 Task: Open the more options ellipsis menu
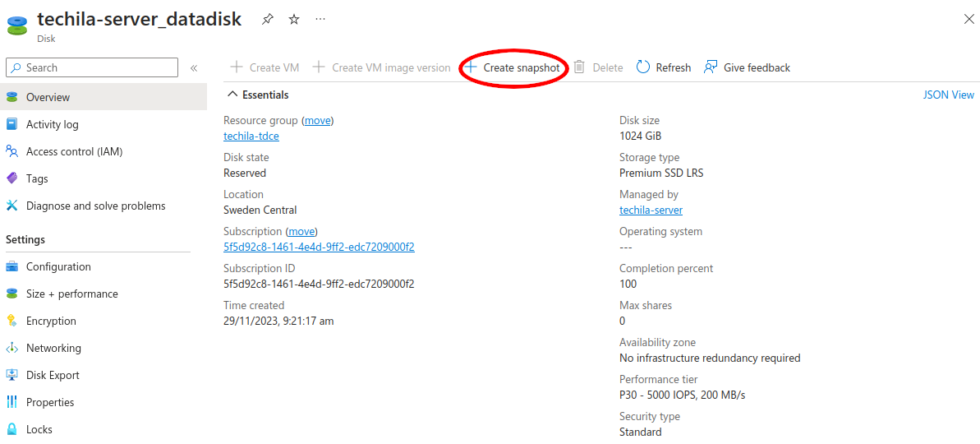click(320, 20)
